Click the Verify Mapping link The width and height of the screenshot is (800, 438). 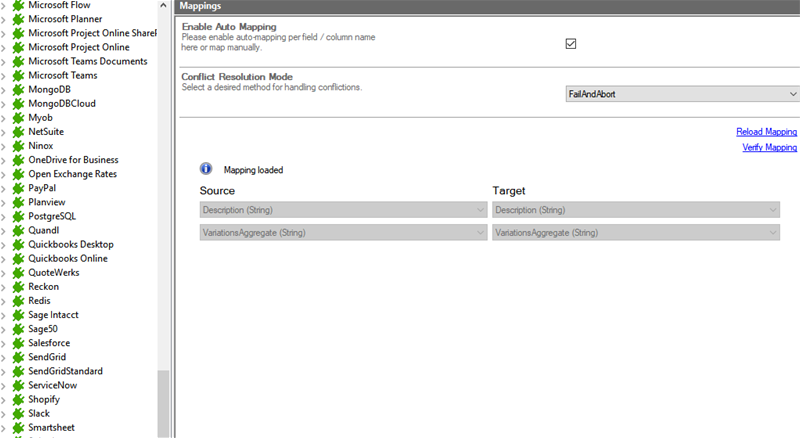(x=769, y=148)
